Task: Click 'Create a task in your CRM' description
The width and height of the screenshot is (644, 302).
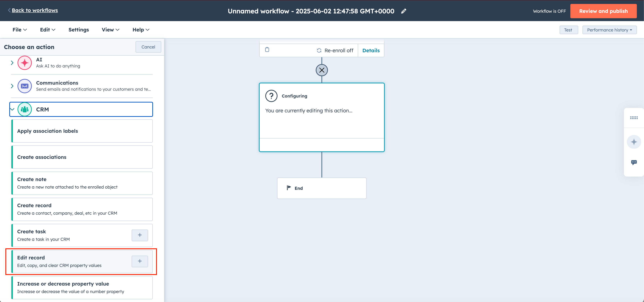Action: [43, 239]
